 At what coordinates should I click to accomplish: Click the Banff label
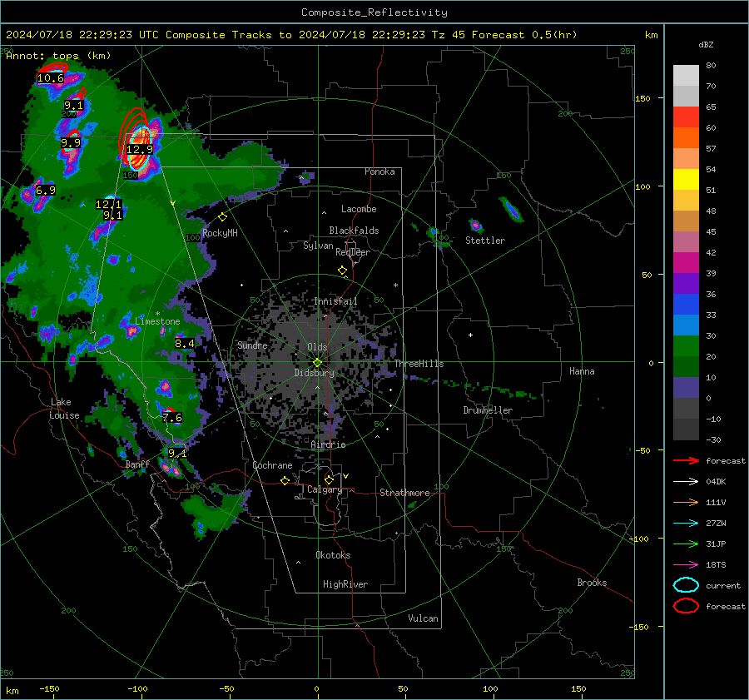137,464
